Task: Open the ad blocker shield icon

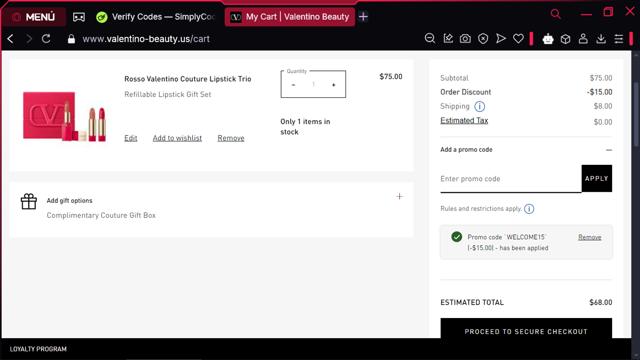Action: [x=483, y=39]
